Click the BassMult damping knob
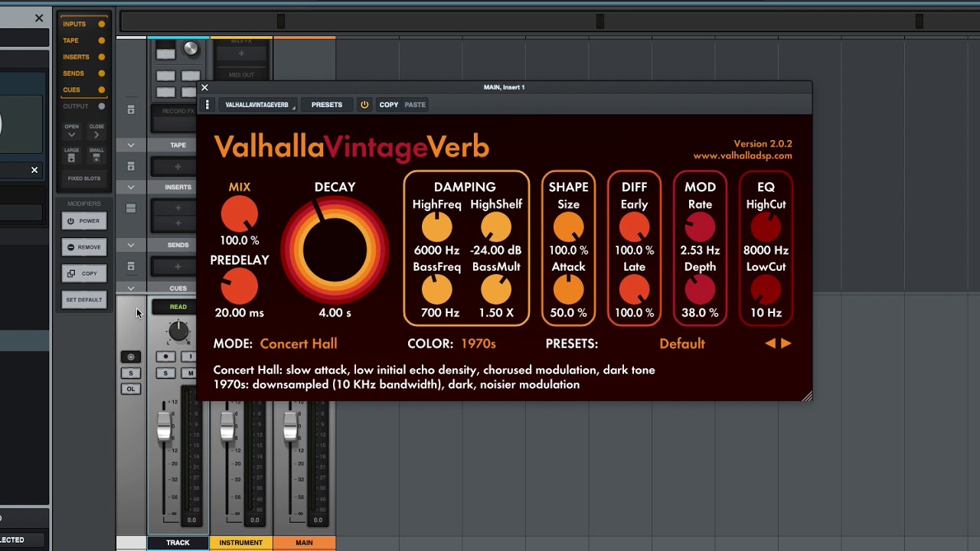The width and height of the screenshot is (980, 551). tap(496, 290)
